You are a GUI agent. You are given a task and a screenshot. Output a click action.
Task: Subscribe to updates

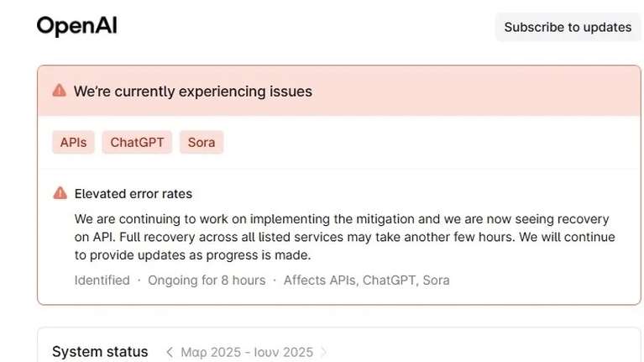click(x=568, y=27)
